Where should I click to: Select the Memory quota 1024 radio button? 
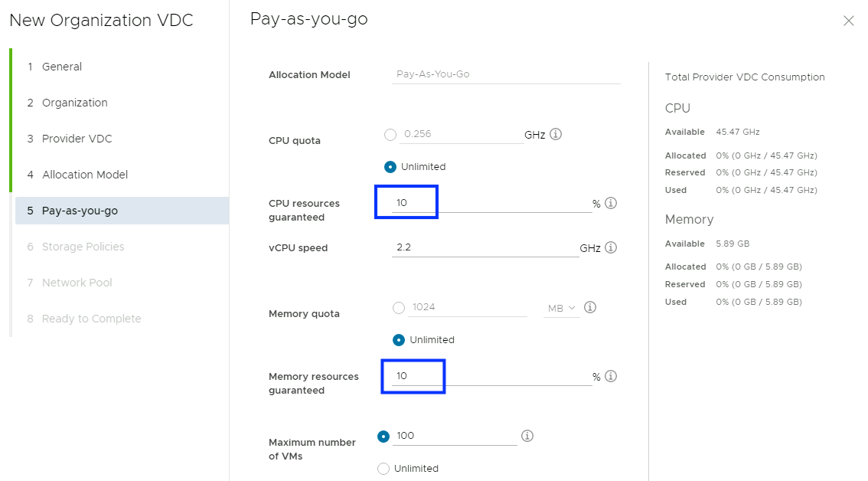tap(399, 308)
